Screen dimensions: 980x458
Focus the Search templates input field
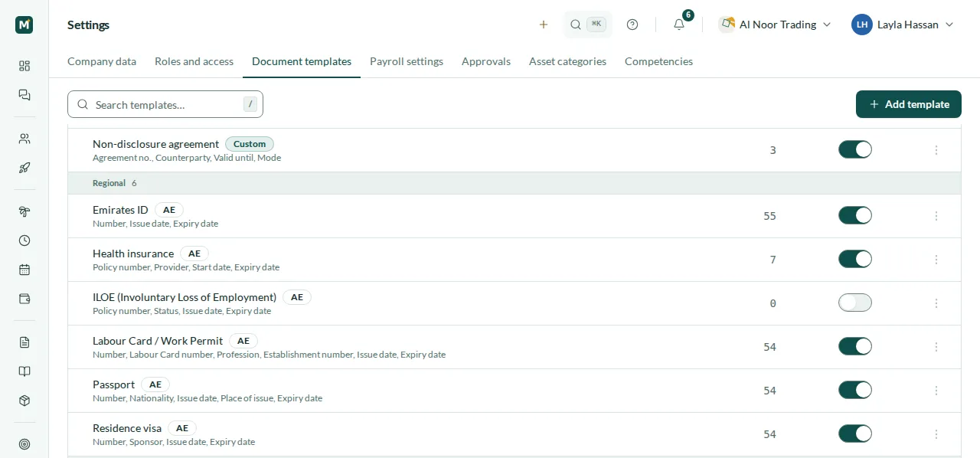click(x=165, y=104)
